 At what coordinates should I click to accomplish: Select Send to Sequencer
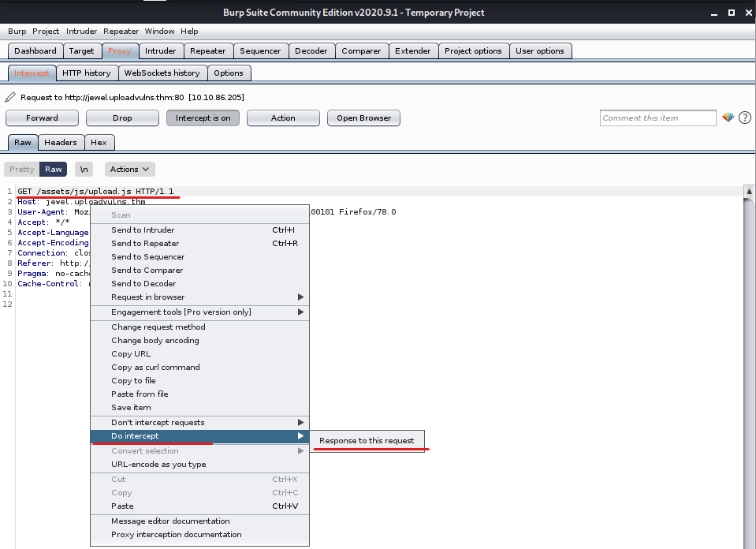tap(199, 256)
